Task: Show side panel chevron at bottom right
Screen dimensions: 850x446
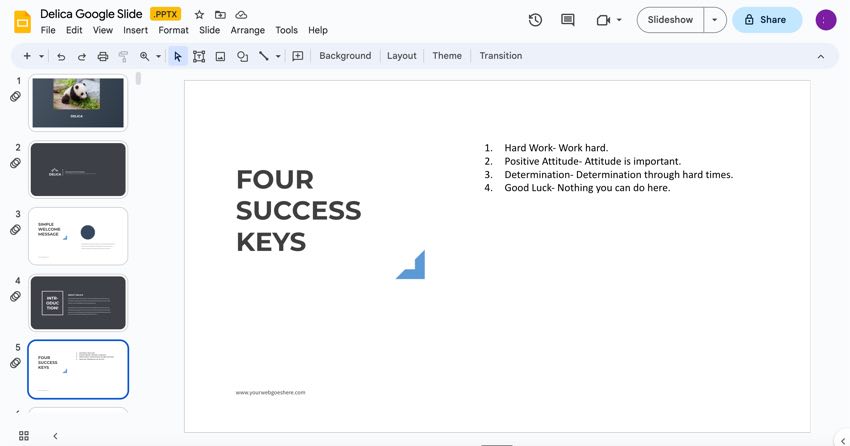Action: (x=843, y=441)
